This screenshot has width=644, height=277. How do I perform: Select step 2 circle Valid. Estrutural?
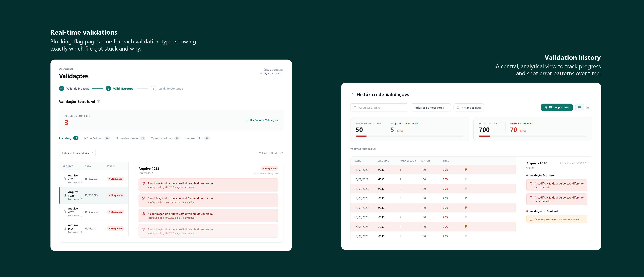coord(108,88)
